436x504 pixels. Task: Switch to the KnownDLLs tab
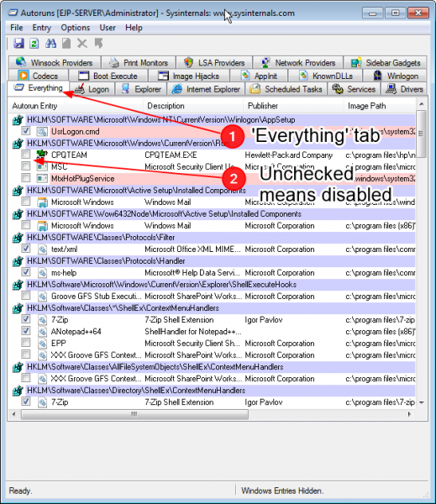pyautogui.click(x=326, y=76)
